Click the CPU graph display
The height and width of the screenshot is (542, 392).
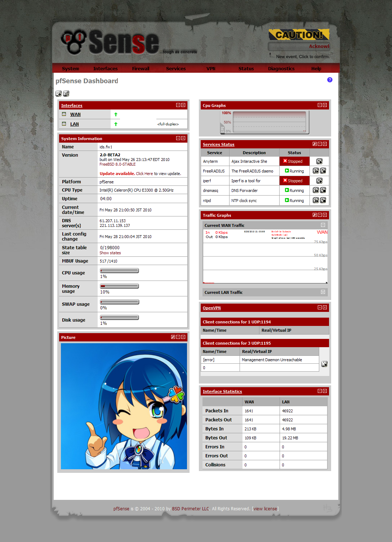(x=264, y=122)
